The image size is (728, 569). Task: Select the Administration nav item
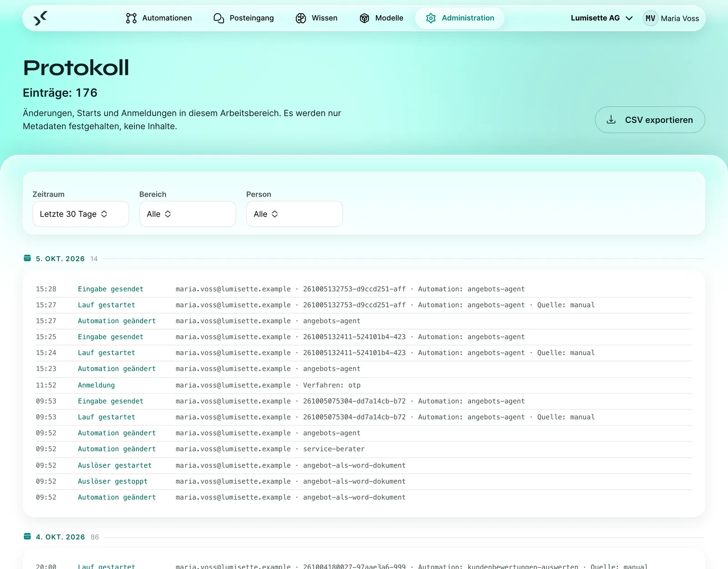(460, 18)
